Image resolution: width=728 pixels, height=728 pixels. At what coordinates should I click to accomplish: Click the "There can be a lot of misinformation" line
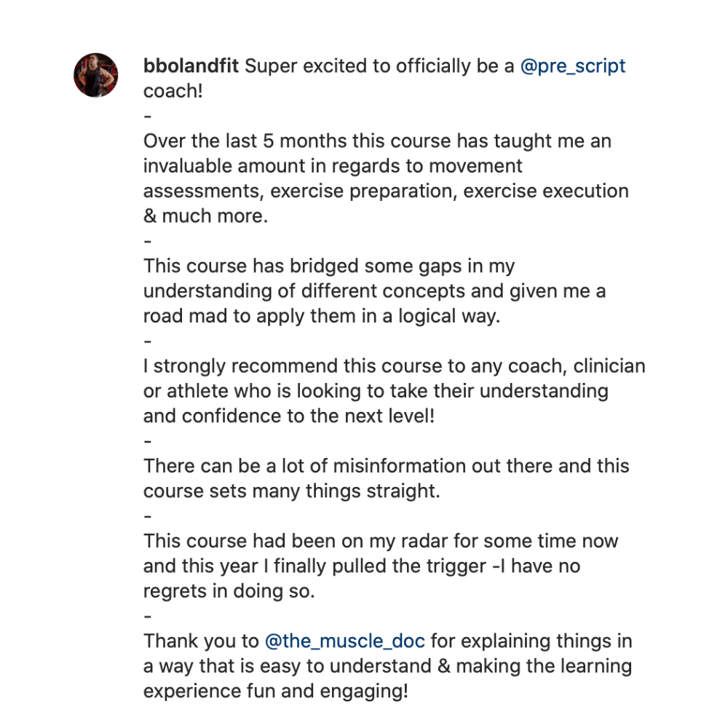click(386, 466)
